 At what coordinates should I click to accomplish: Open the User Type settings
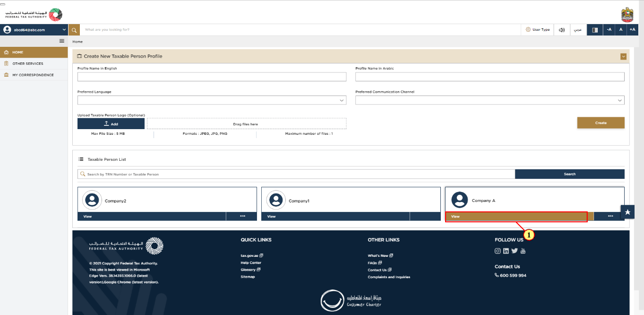click(538, 30)
